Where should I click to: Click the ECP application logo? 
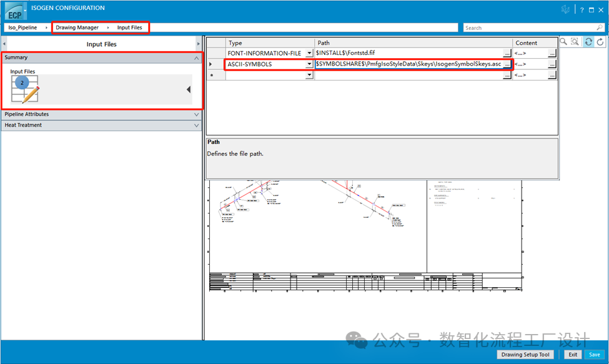click(14, 12)
